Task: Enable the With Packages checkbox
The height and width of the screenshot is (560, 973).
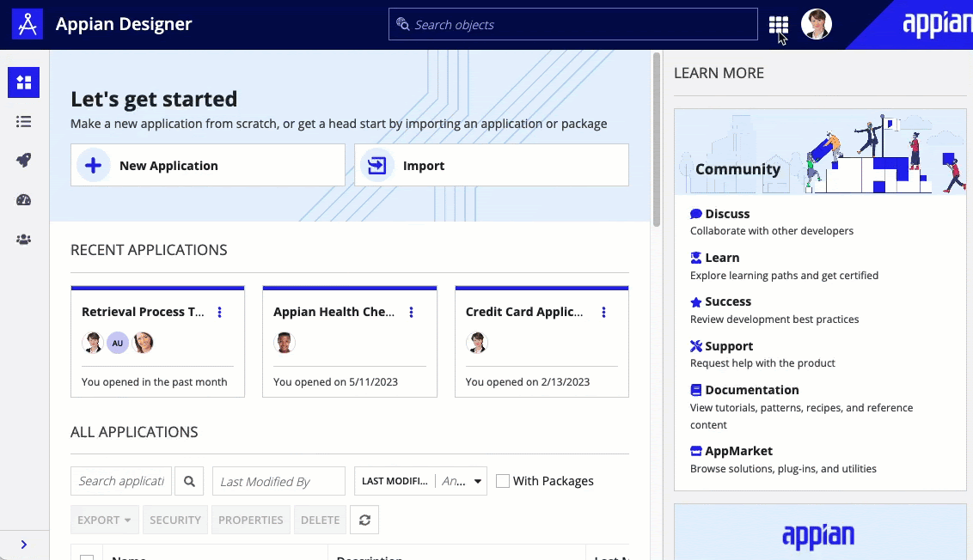Action: pos(503,481)
